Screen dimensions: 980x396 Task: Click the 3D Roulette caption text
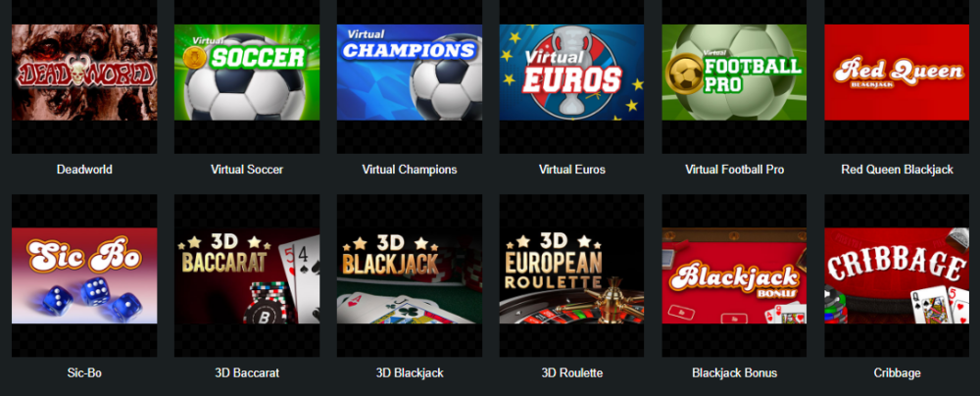[572, 372]
